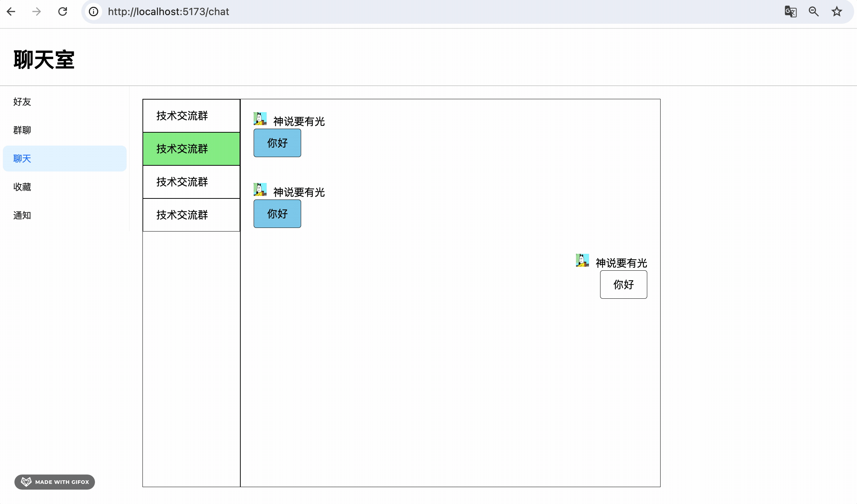Click the site info icon in address bar

(x=94, y=12)
